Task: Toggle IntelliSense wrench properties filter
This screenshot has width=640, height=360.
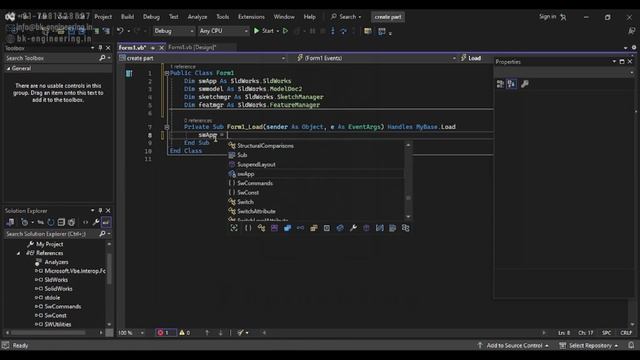Action: point(353,228)
